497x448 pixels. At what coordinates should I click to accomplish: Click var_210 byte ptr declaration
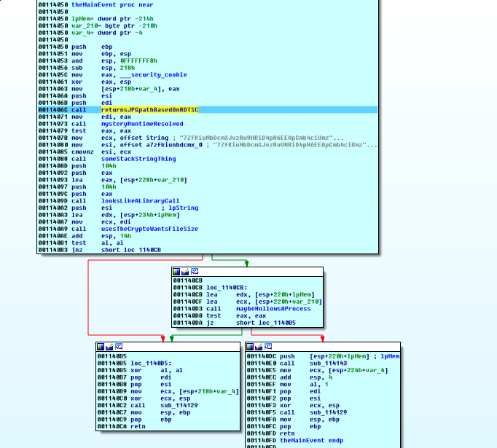(114, 25)
